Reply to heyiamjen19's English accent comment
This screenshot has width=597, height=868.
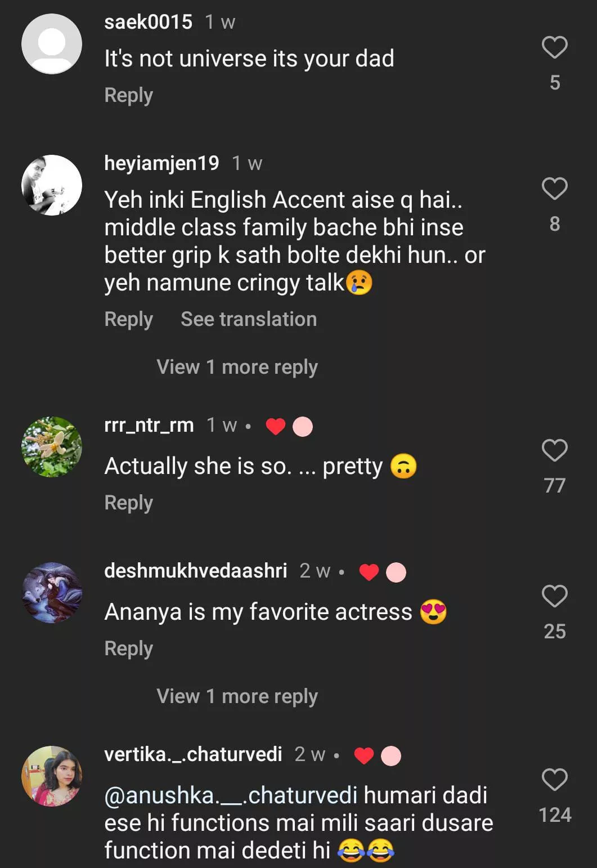(x=128, y=319)
